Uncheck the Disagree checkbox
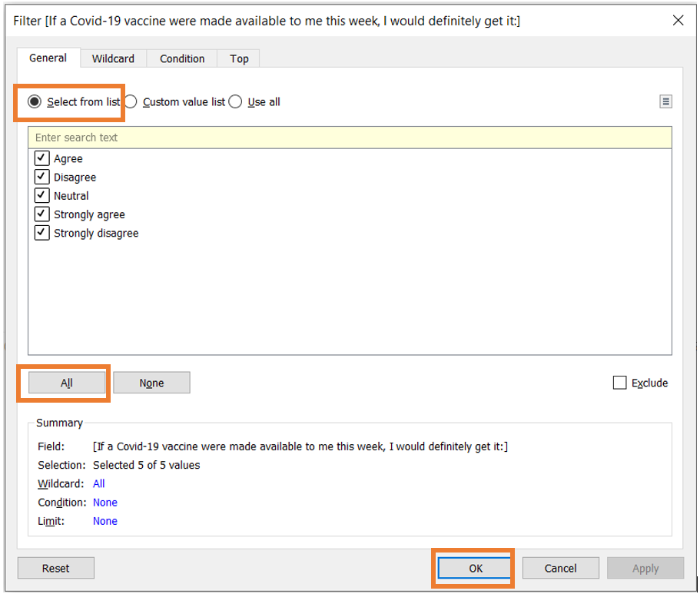This screenshot has height=594, width=700. click(x=42, y=177)
